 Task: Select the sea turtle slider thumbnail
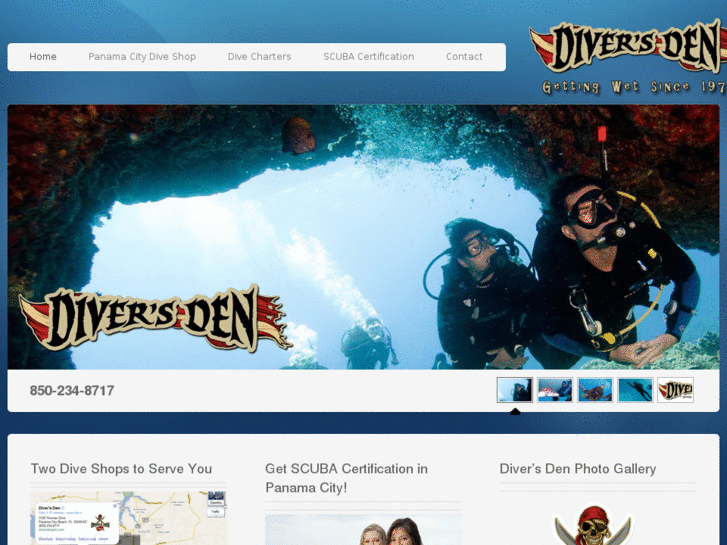pos(595,390)
